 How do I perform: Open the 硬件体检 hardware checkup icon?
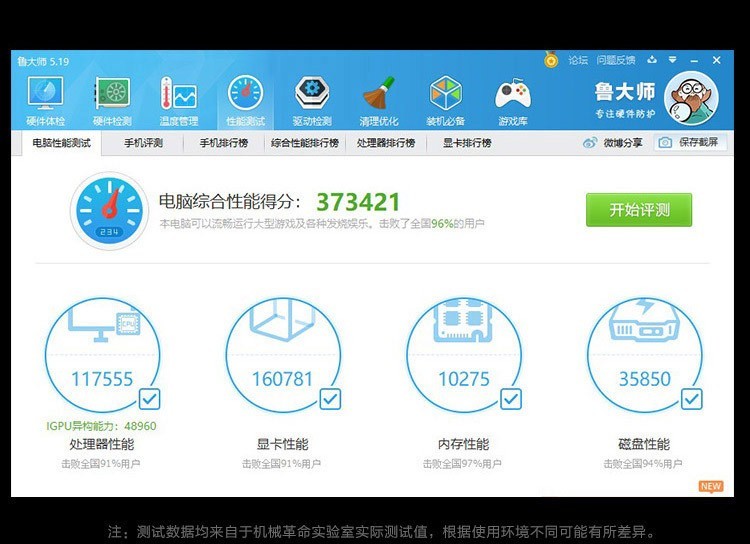[45, 93]
